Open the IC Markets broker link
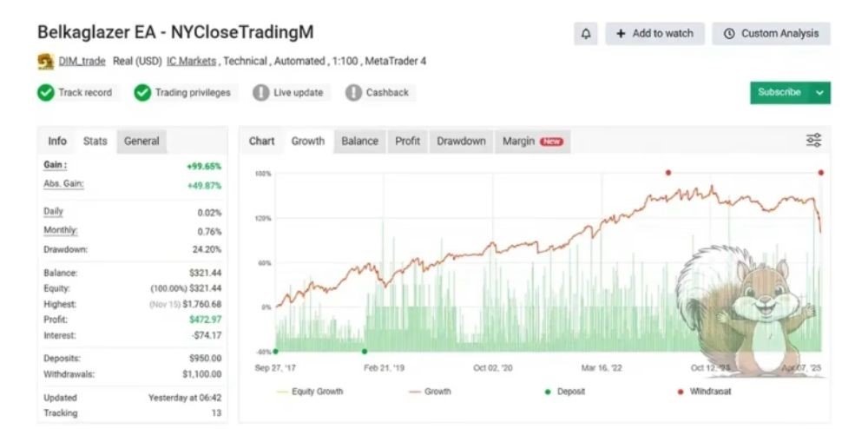 point(192,62)
